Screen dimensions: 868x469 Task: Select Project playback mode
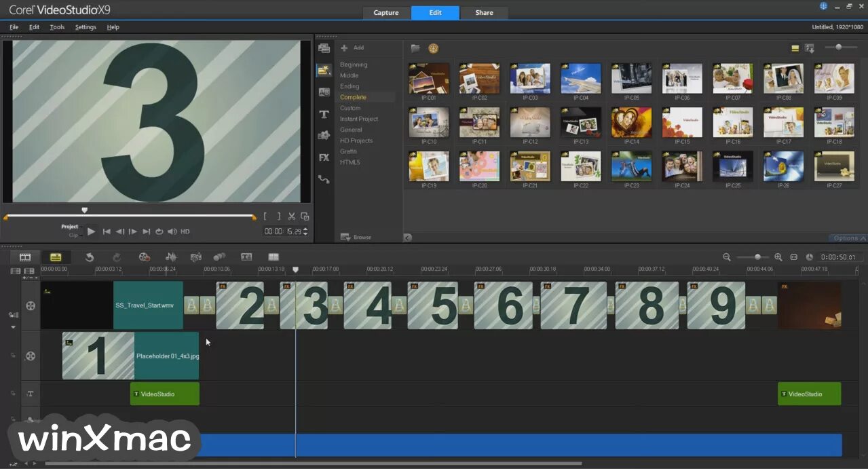(69, 227)
